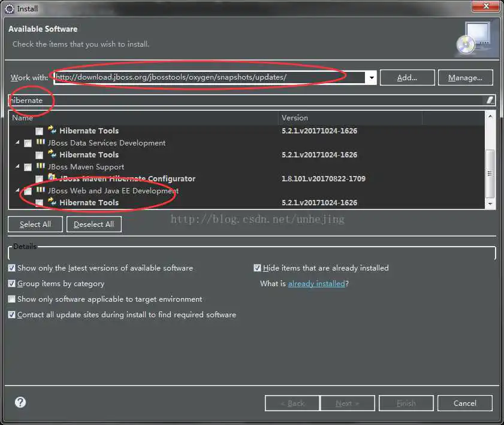The width and height of the screenshot is (504, 425).
Task: Click the up arrow of the list scrollbar
Action: click(490, 116)
